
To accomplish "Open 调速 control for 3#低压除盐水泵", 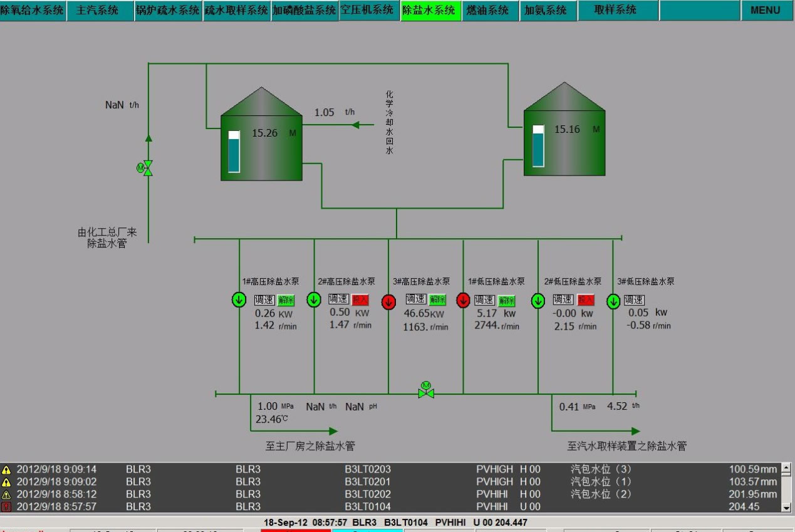I will pyautogui.click(x=633, y=300).
